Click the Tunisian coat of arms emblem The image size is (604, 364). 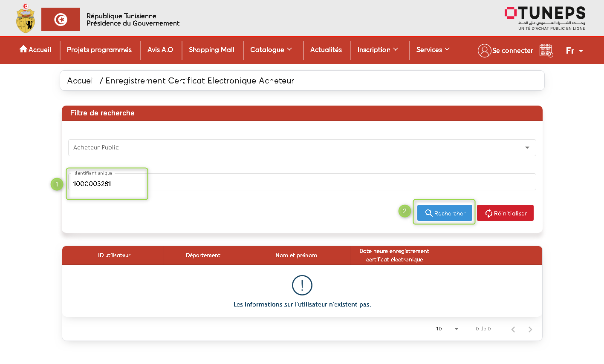25,19
